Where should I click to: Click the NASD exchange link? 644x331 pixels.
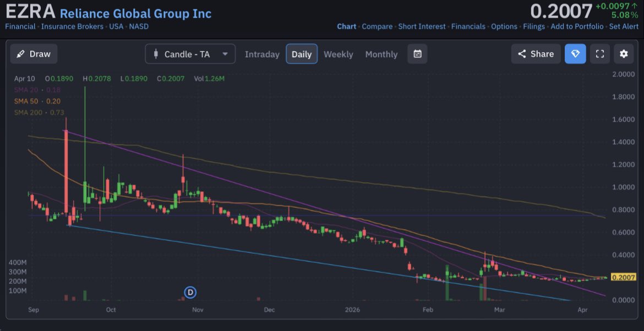pyautogui.click(x=139, y=26)
